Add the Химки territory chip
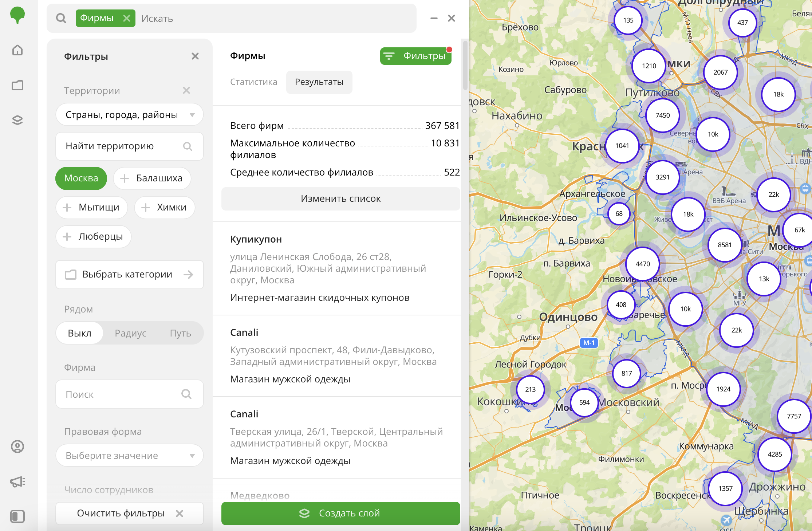This screenshot has width=812, height=531. [165, 207]
